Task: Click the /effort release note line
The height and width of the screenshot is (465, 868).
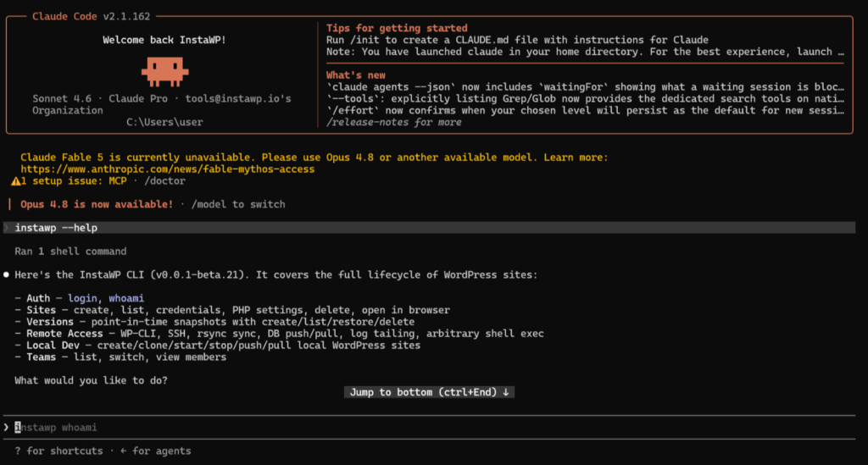Action: [585, 110]
